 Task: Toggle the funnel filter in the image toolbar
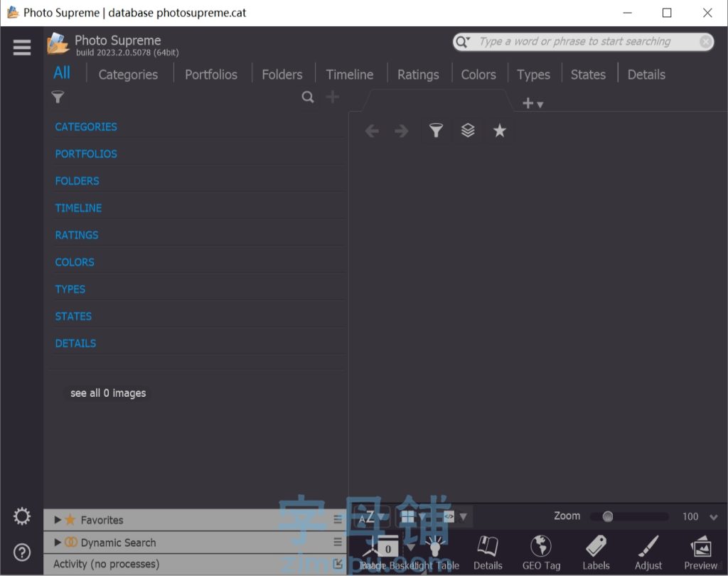pyautogui.click(x=436, y=131)
